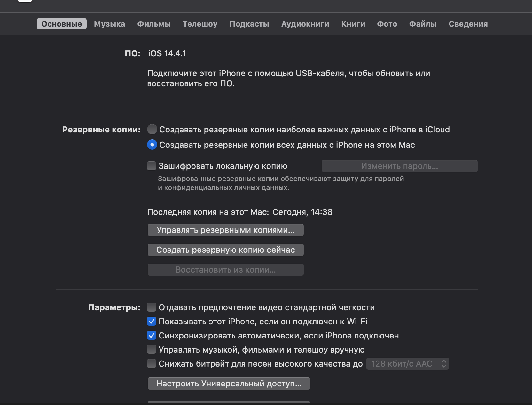532x405 pixels.
Task: Switch to the Основные tab
Action: 61,24
